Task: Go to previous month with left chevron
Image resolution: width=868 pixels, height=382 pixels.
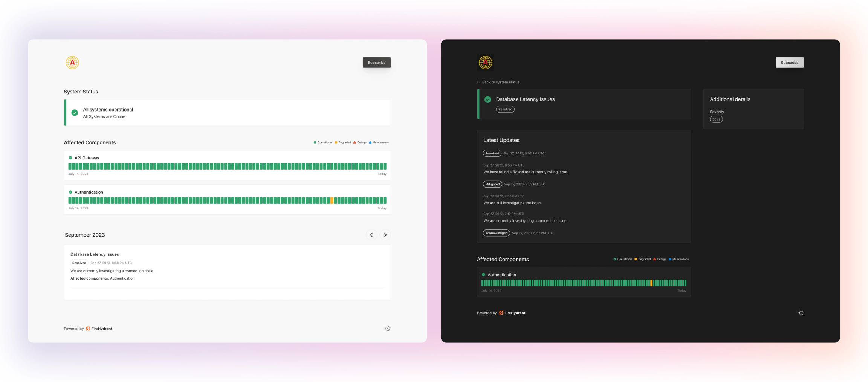Action: pyautogui.click(x=371, y=235)
